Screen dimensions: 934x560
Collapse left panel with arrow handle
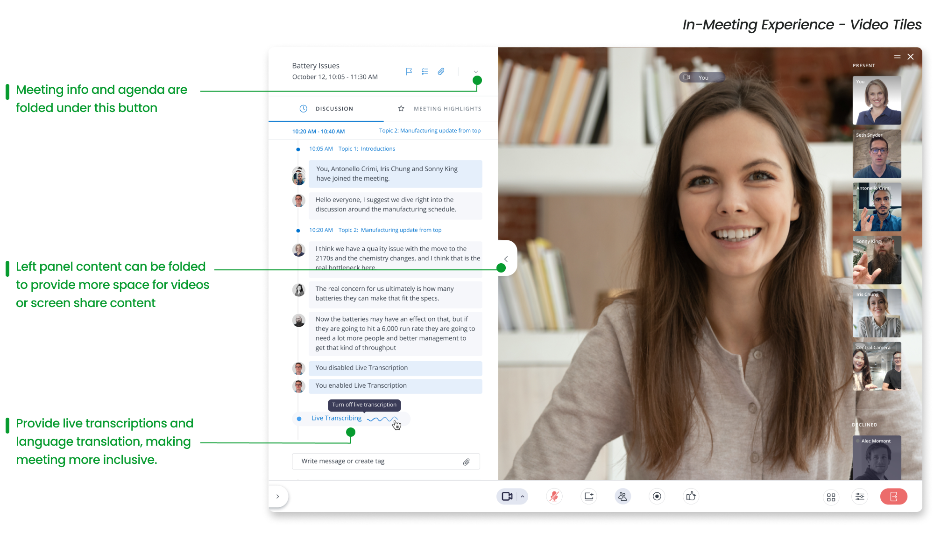tap(506, 259)
